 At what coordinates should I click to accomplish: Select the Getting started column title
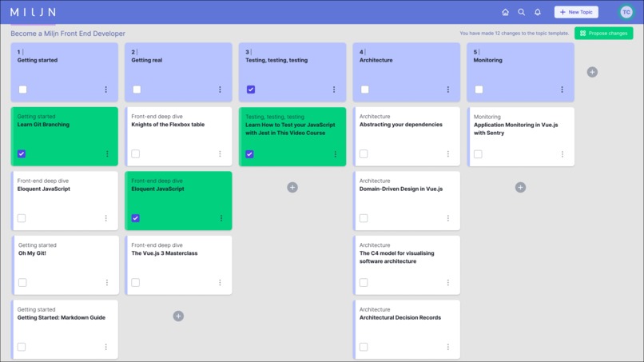(38, 60)
